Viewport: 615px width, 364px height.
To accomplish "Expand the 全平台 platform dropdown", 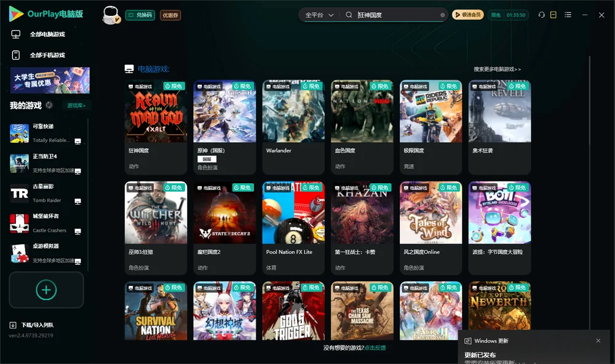I will [x=319, y=15].
